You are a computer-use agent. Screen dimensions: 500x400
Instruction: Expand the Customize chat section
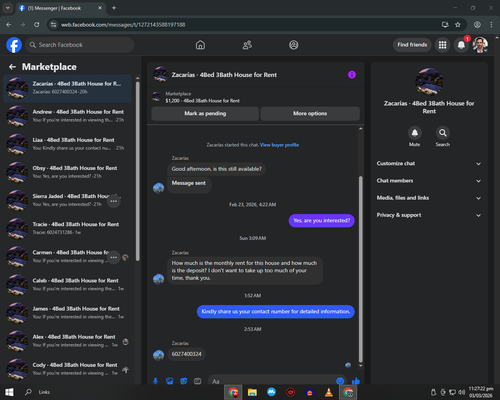[429, 163]
